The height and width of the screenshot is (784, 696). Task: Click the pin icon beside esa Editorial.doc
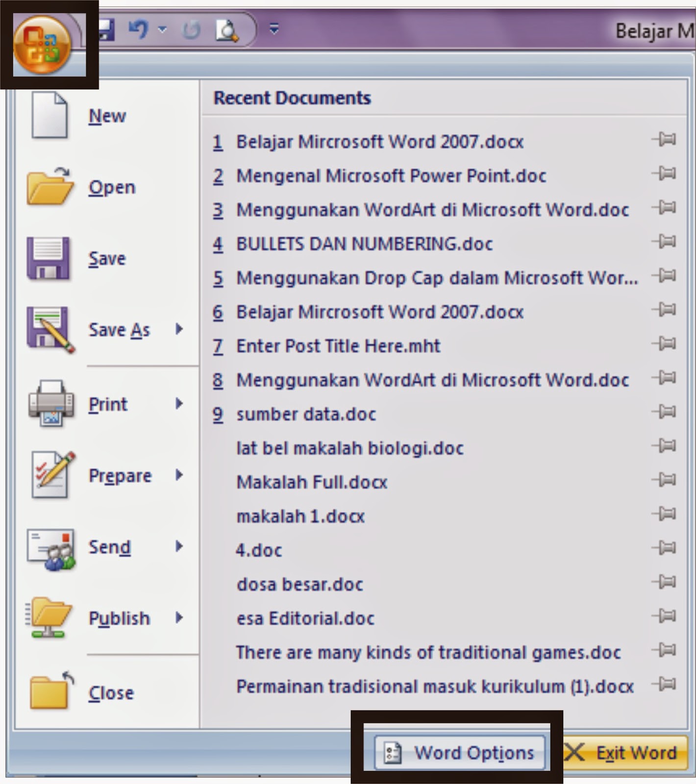point(664,616)
